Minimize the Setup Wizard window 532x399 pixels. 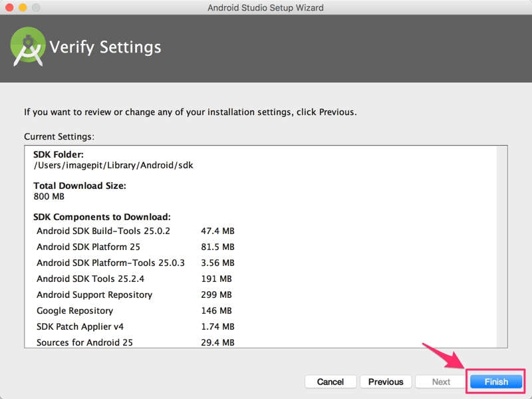coord(23,7)
